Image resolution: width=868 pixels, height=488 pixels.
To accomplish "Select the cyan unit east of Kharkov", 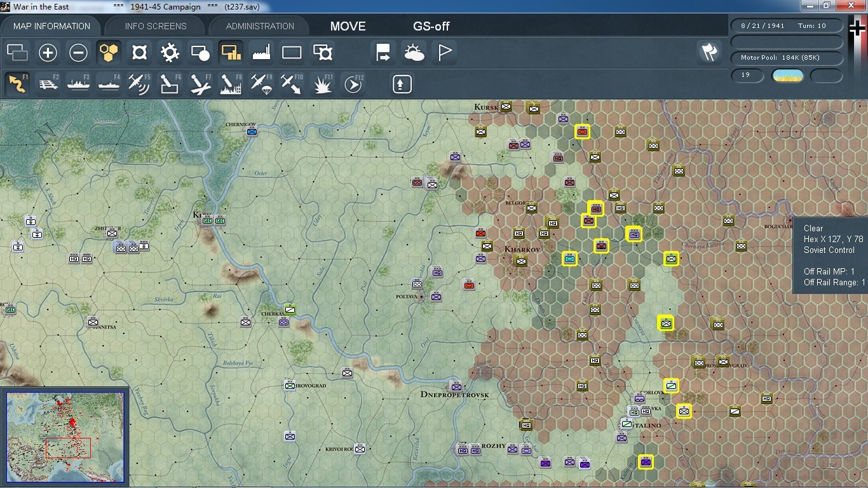I will pos(569,259).
